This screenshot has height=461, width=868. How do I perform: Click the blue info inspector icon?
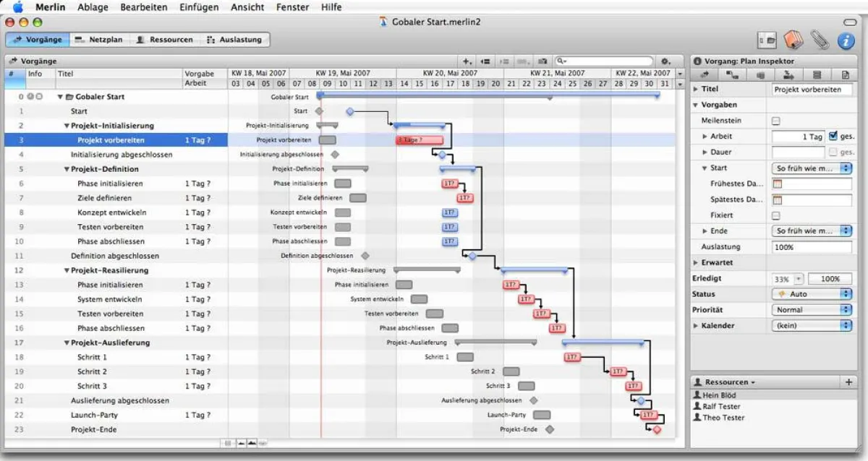point(846,40)
